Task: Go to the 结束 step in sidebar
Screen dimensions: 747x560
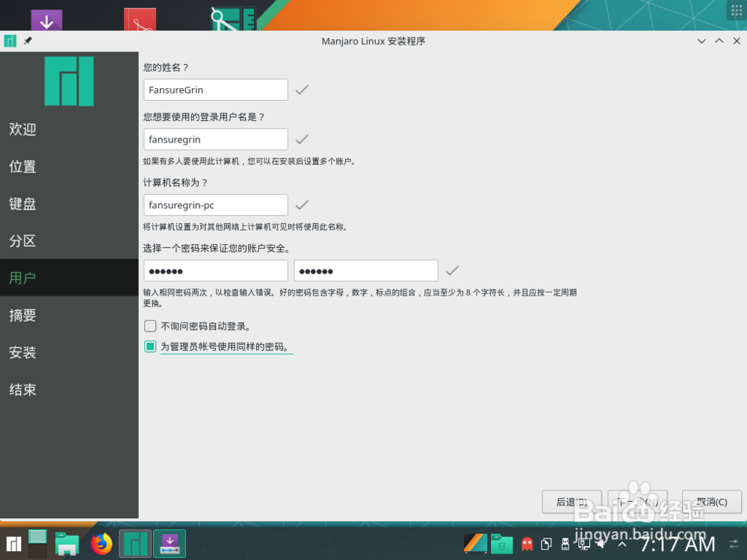Action: click(x=69, y=390)
